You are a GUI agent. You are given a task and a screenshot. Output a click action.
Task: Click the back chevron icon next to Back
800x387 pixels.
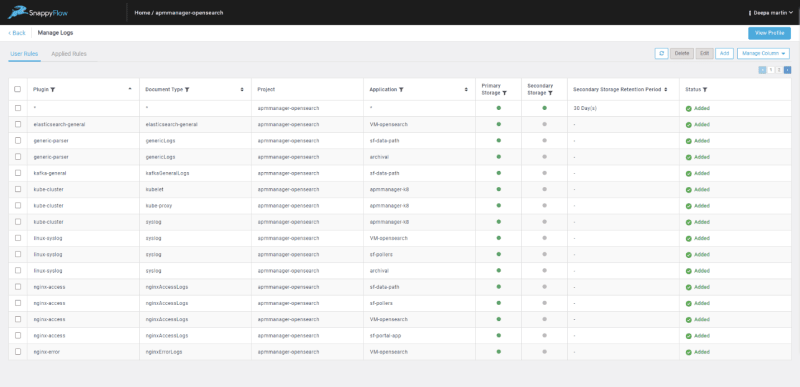[9, 33]
